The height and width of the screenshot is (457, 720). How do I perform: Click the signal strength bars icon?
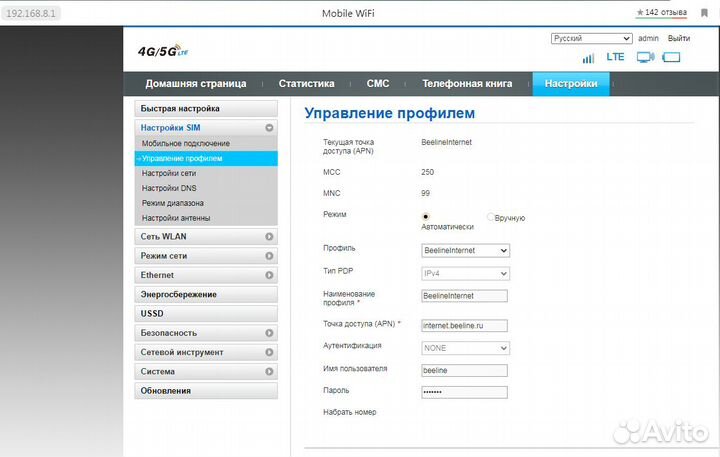[x=588, y=58]
